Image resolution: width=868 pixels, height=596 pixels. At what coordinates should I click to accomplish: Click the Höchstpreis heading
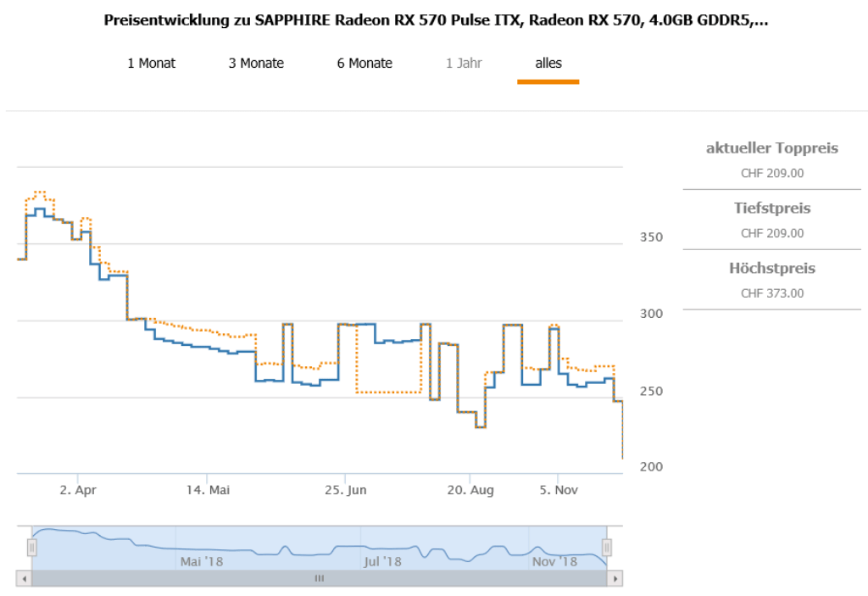tap(771, 269)
